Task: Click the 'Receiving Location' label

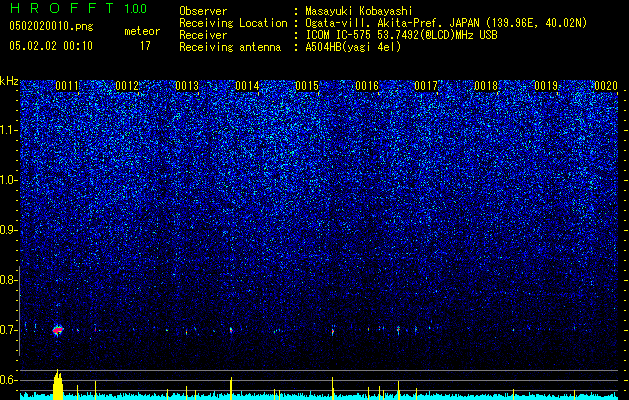Action: (x=233, y=23)
